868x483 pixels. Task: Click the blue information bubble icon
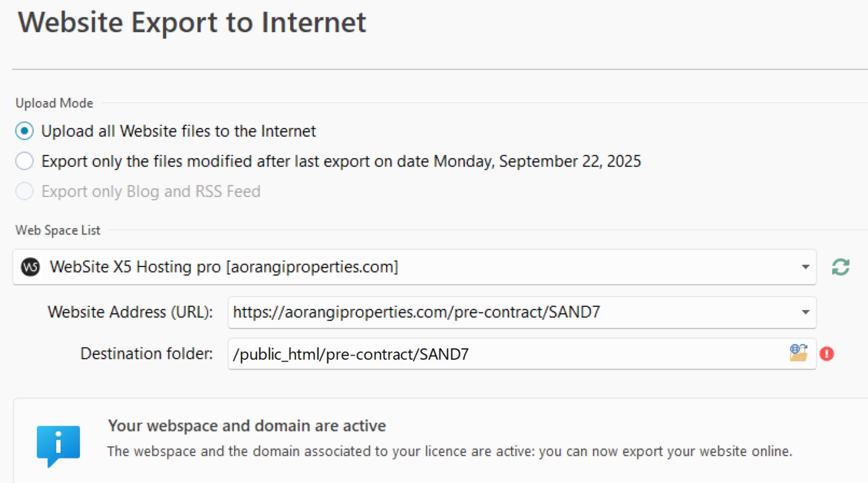pos(58,445)
